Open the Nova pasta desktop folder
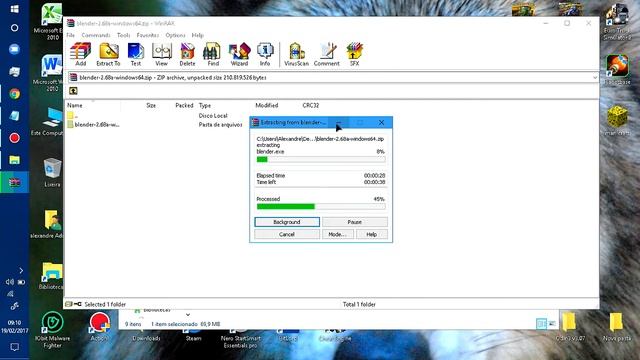 point(617,327)
